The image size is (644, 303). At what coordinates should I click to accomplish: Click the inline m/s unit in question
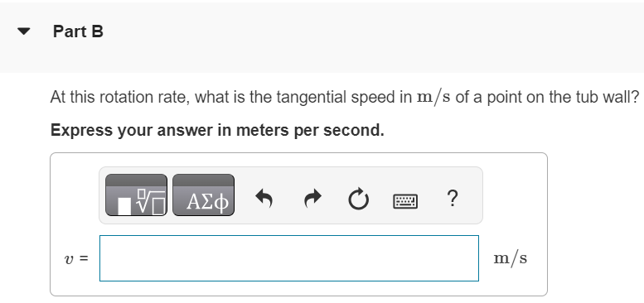433,98
